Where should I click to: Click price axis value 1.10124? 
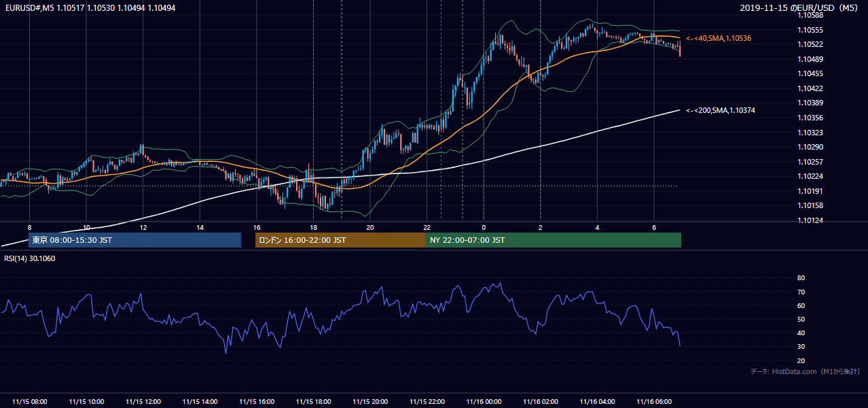pos(810,220)
